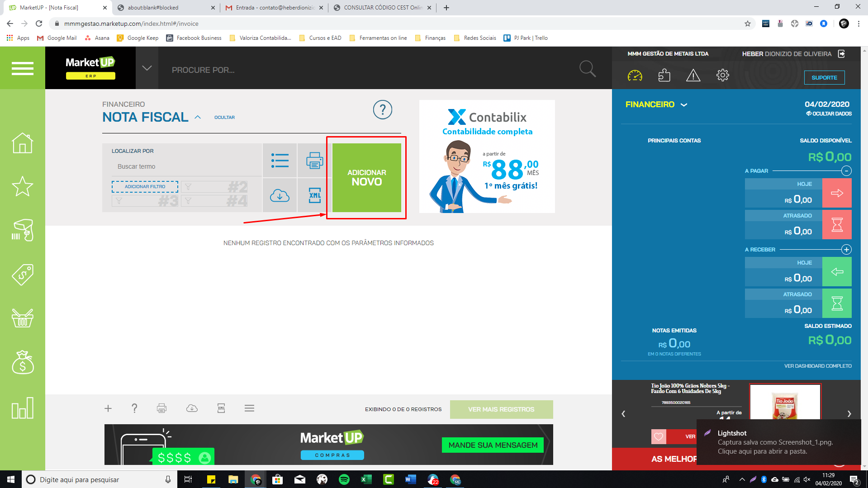
Task: Open a new browser tab
Action: pos(446,8)
